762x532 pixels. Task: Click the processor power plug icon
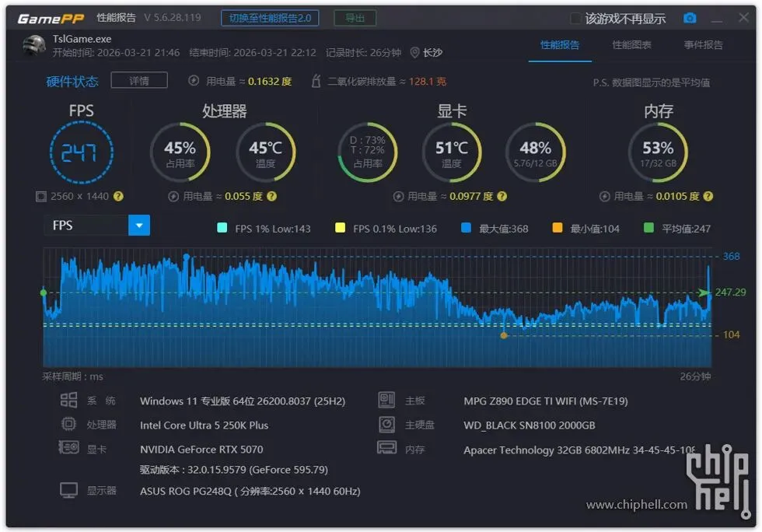point(173,197)
